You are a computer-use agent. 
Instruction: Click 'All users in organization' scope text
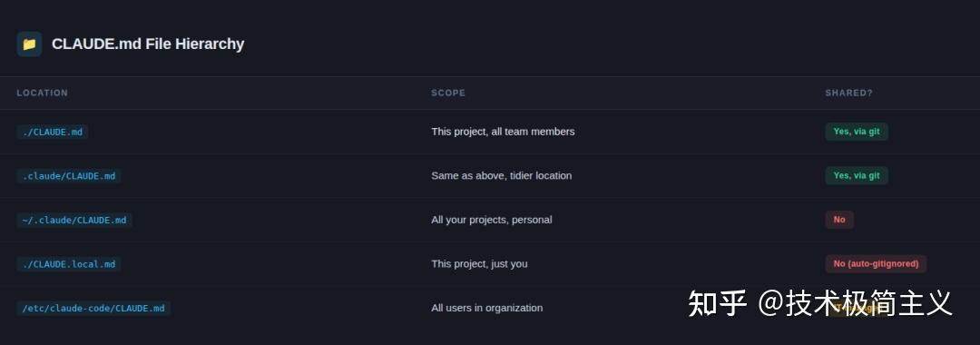(487, 308)
